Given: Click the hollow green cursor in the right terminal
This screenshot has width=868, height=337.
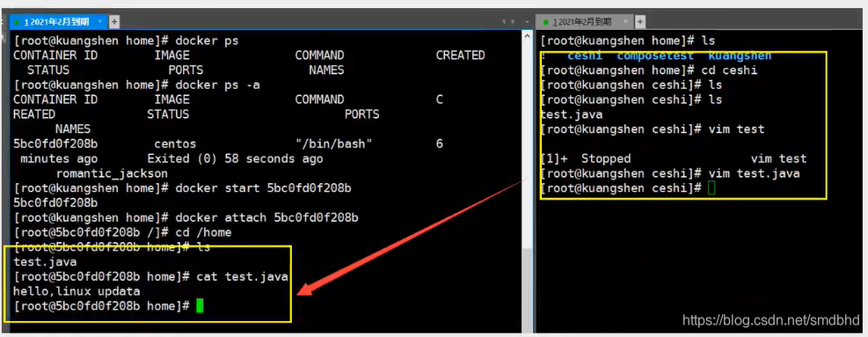Looking at the screenshot, I should click(711, 188).
